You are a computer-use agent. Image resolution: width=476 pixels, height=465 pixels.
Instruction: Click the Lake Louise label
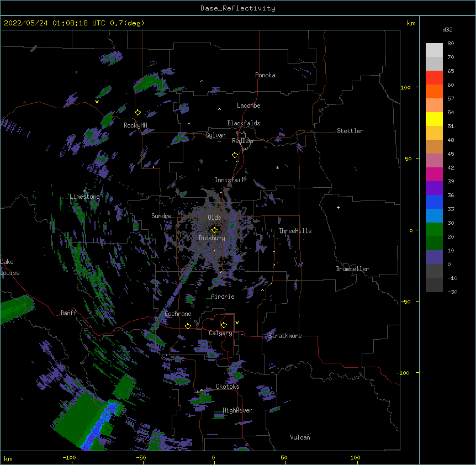tap(10, 267)
